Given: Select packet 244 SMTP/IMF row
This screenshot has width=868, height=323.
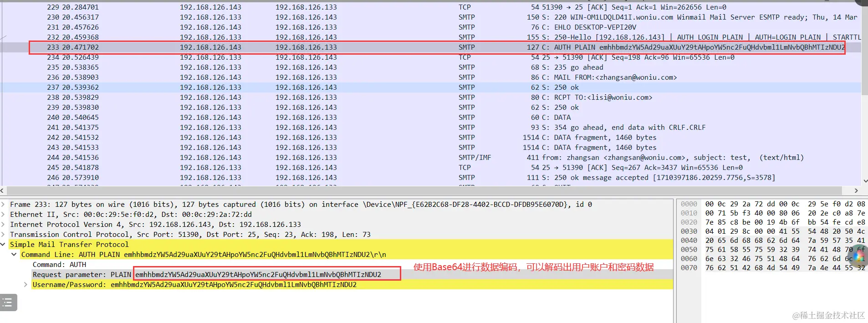Looking at the screenshot, I should tap(431, 158).
